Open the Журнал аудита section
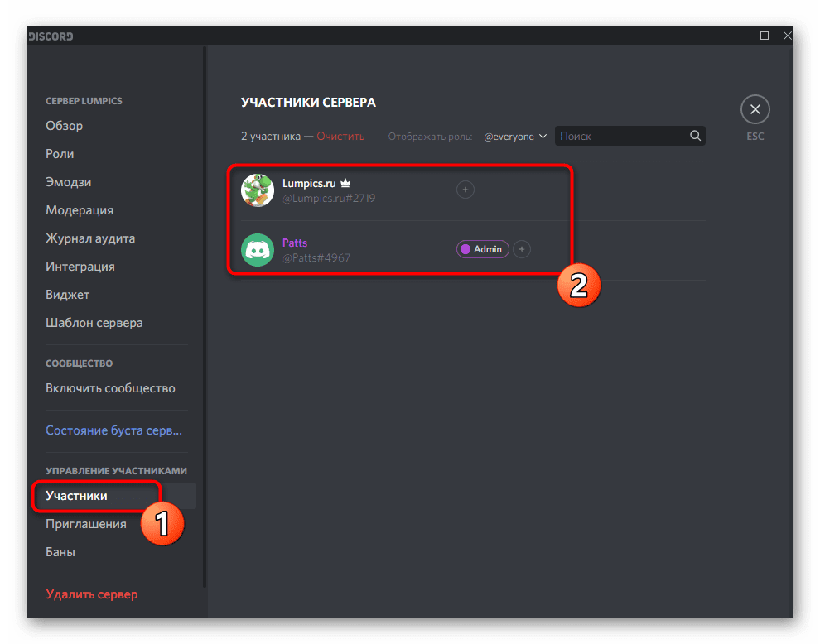Viewport: 820px width, 644px height. coord(90,238)
